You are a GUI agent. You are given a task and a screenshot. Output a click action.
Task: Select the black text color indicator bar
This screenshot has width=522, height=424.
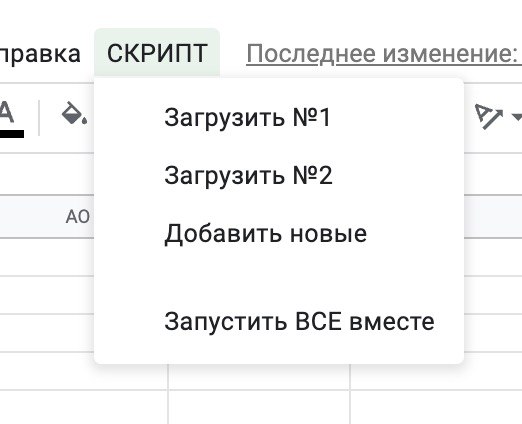[12, 134]
